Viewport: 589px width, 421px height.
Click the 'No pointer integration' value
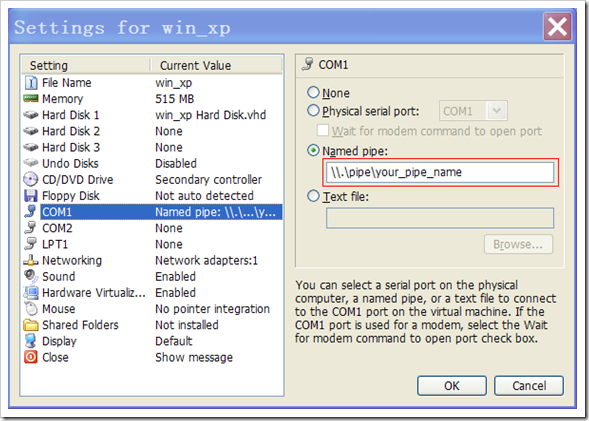pyautogui.click(x=213, y=309)
